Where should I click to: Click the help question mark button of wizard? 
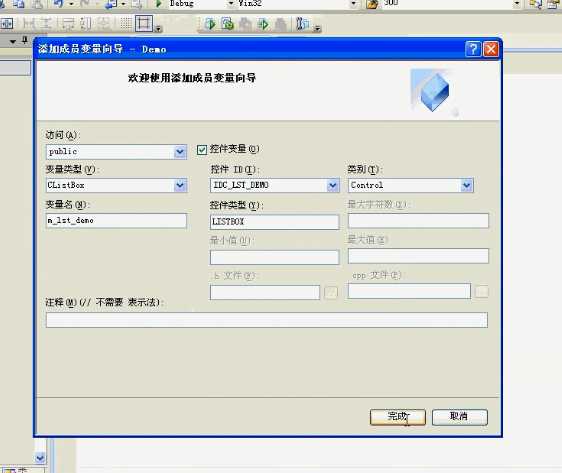pos(473,49)
